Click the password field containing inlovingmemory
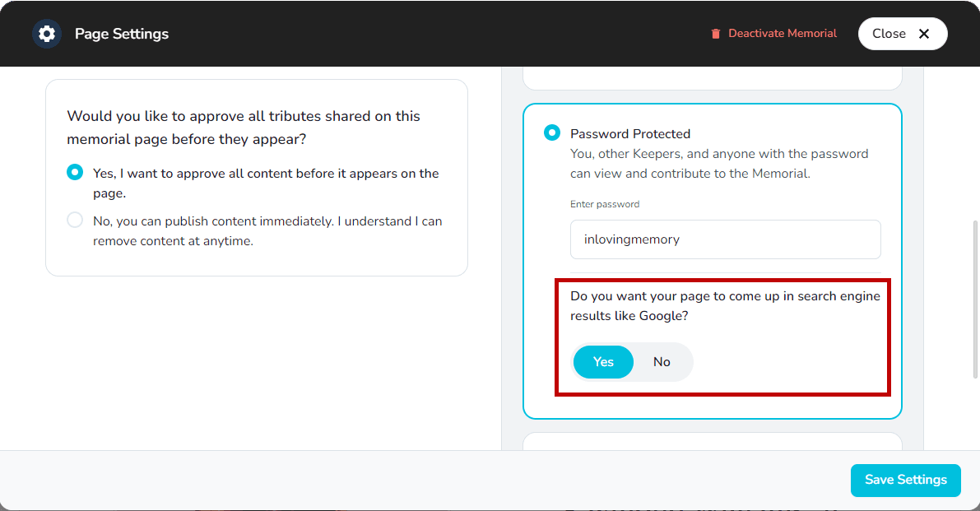The image size is (980, 511). pyautogui.click(x=725, y=239)
